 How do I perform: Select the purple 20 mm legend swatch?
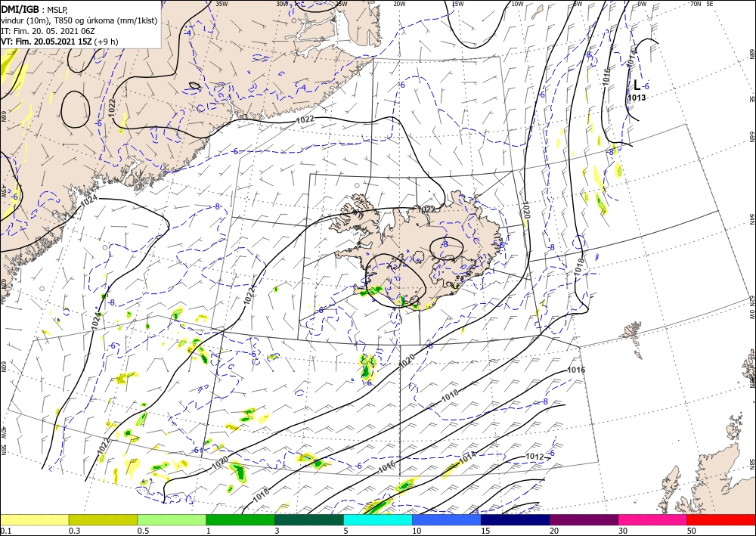pos(584,519)
